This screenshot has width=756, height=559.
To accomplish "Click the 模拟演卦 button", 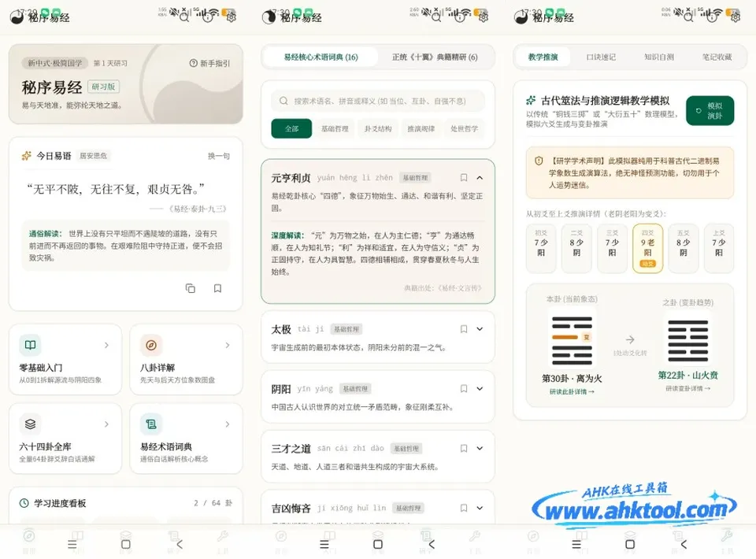I will (710, 111).
